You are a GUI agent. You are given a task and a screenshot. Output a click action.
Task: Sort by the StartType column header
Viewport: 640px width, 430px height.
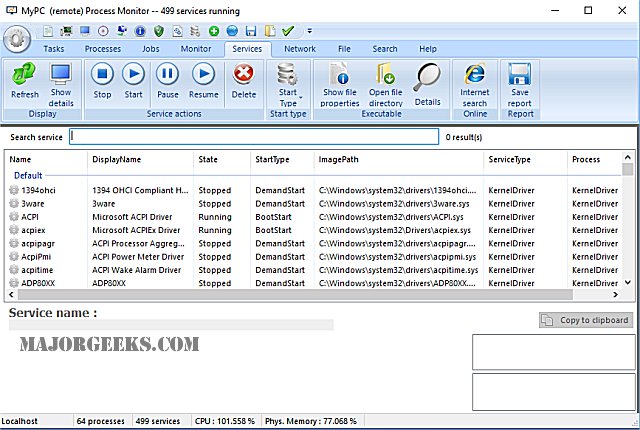pos(282,160)
